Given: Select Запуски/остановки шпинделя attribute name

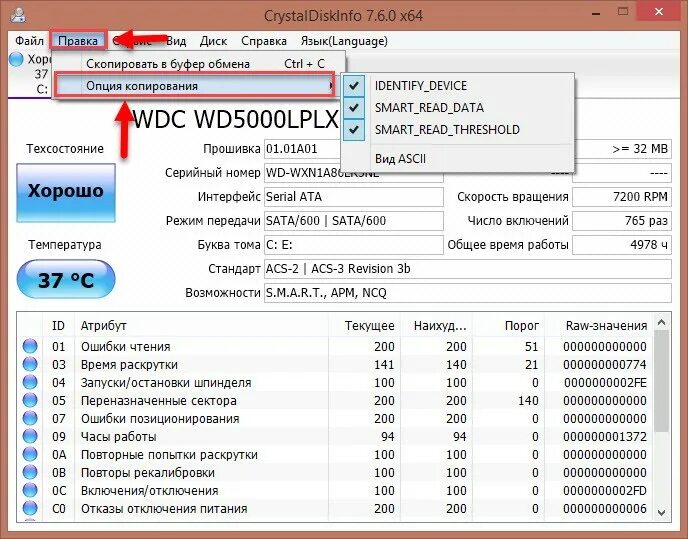Looking at the screenshot, I should pyautogui.click(x=166, y=383).
